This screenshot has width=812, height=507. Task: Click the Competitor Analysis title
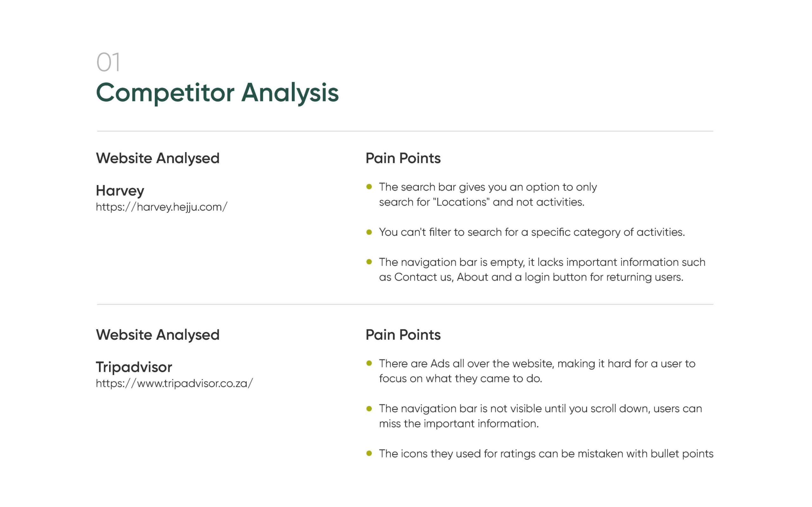(217, 92)
